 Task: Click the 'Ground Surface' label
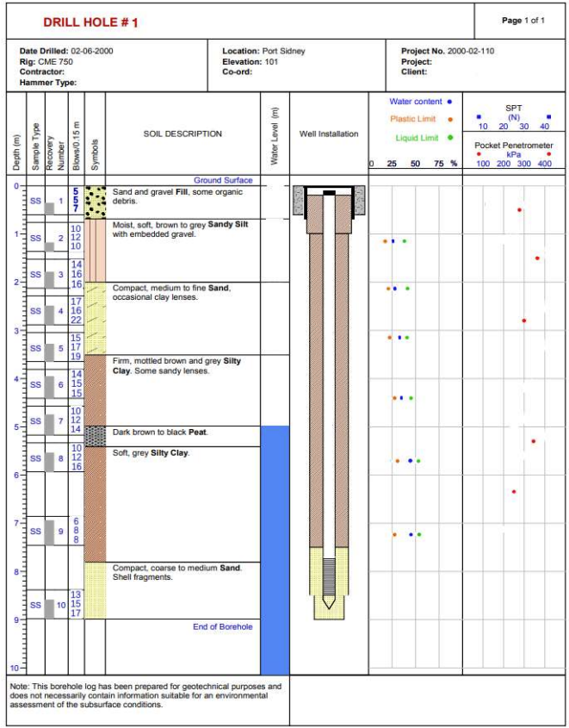point(223,180)
